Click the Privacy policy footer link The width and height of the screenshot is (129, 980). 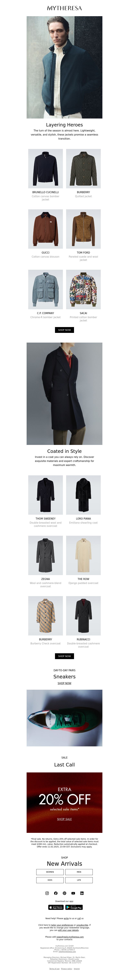(x=67, y=969)
